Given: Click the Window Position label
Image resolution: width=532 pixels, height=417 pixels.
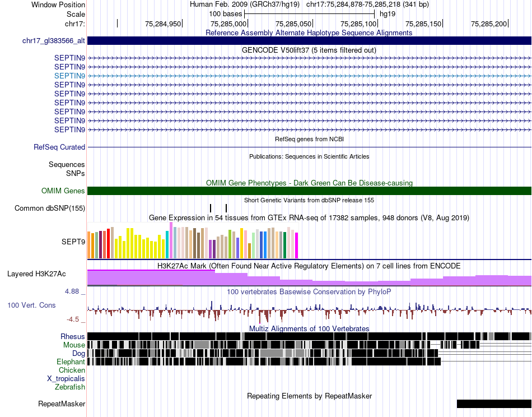Looking at the screenshot, I should 58,4.
